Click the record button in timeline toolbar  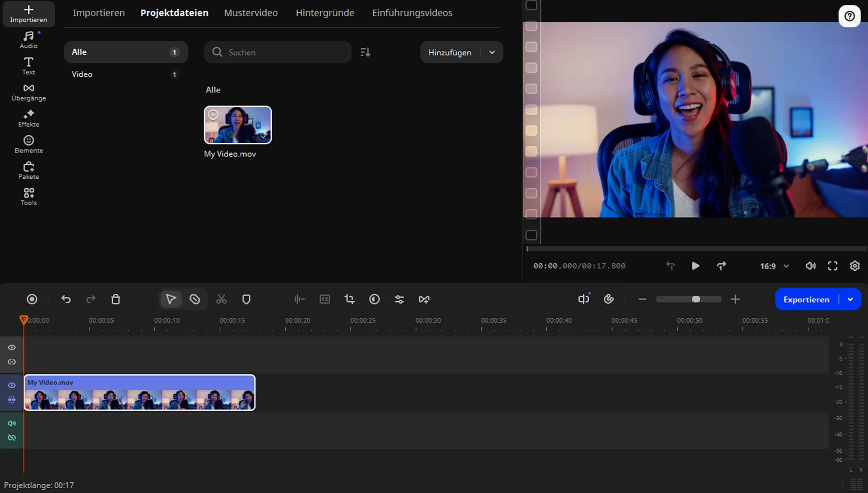(32, 299)
